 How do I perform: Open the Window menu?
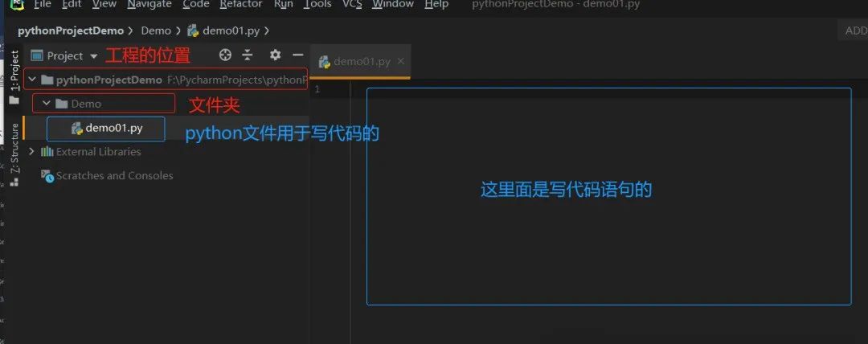tap(393, 5)
